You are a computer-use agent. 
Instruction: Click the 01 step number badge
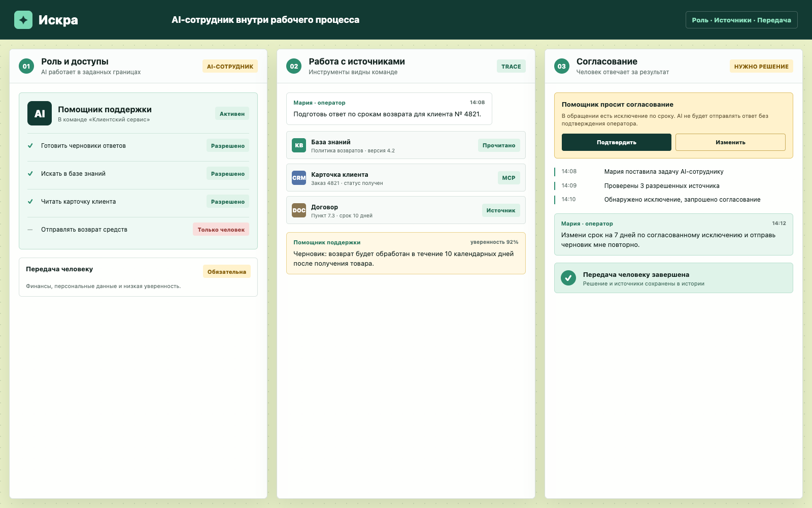(x=26, y=66)
